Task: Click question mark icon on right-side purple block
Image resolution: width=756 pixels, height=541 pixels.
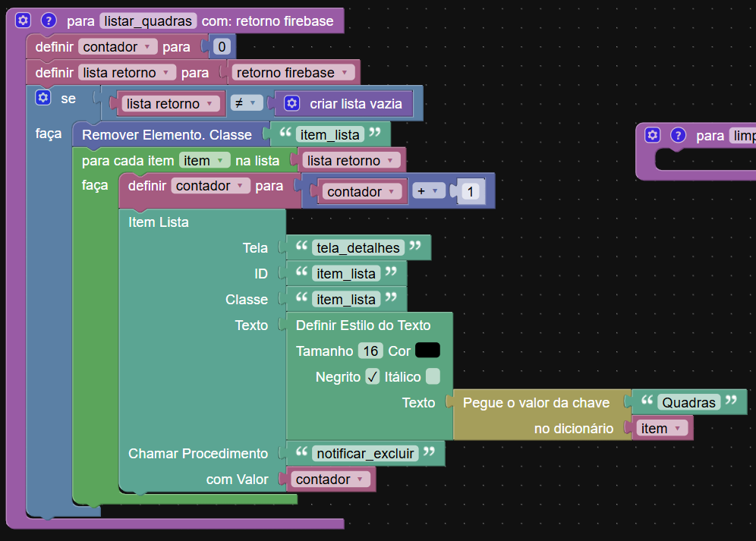Action: tap(678, 135)
